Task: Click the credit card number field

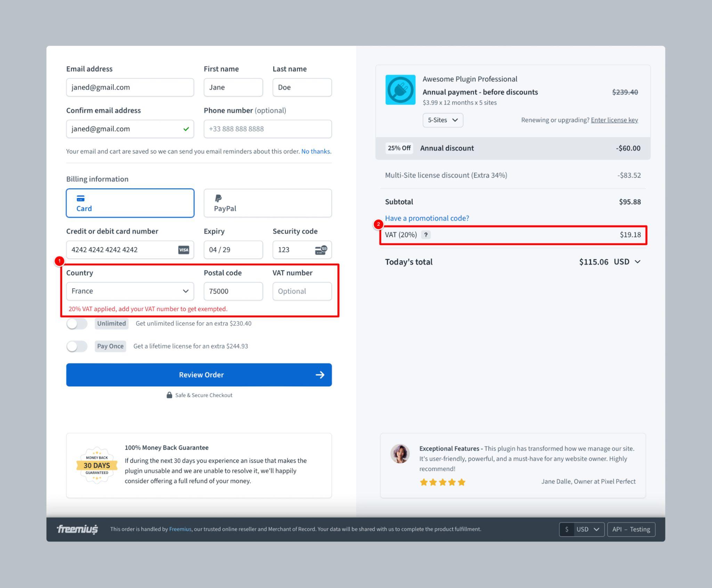Action: [130, 250]
